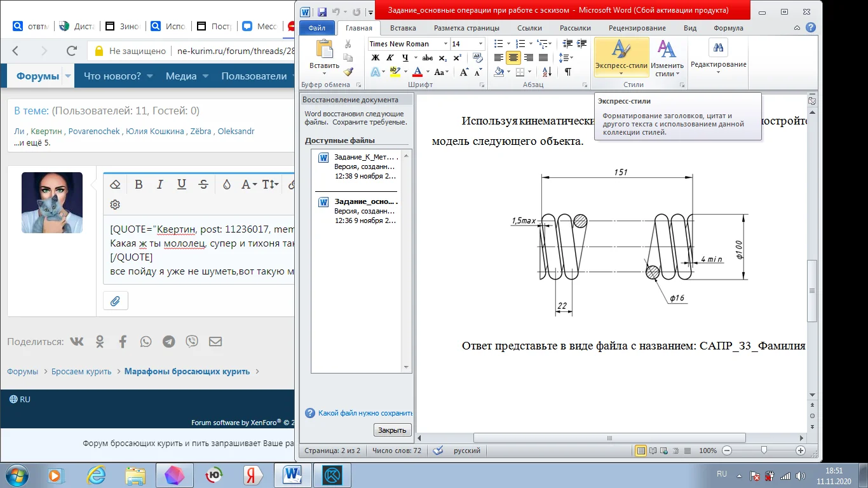Toggle show paragraph marks (¶)

pyautogui.click(x=567, y=72)
